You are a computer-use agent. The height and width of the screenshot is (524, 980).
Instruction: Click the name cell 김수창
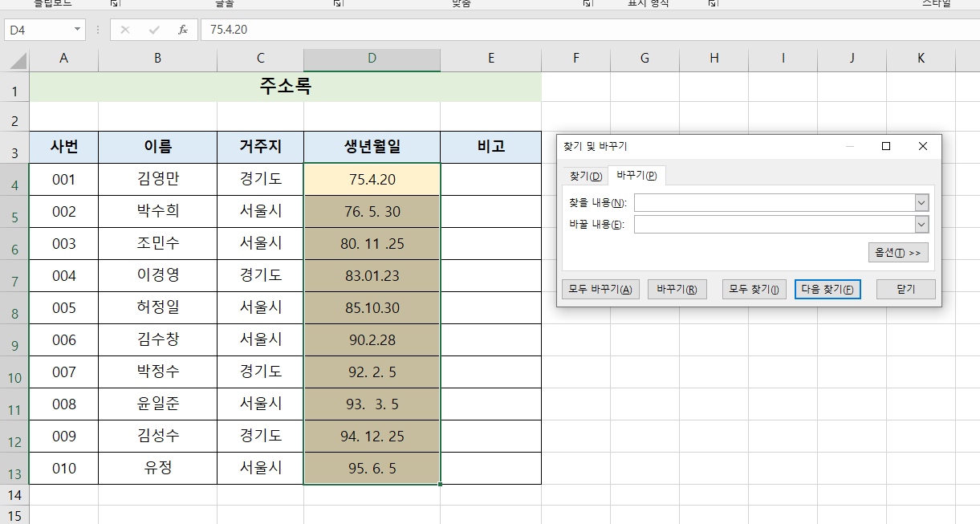[157, 339]
